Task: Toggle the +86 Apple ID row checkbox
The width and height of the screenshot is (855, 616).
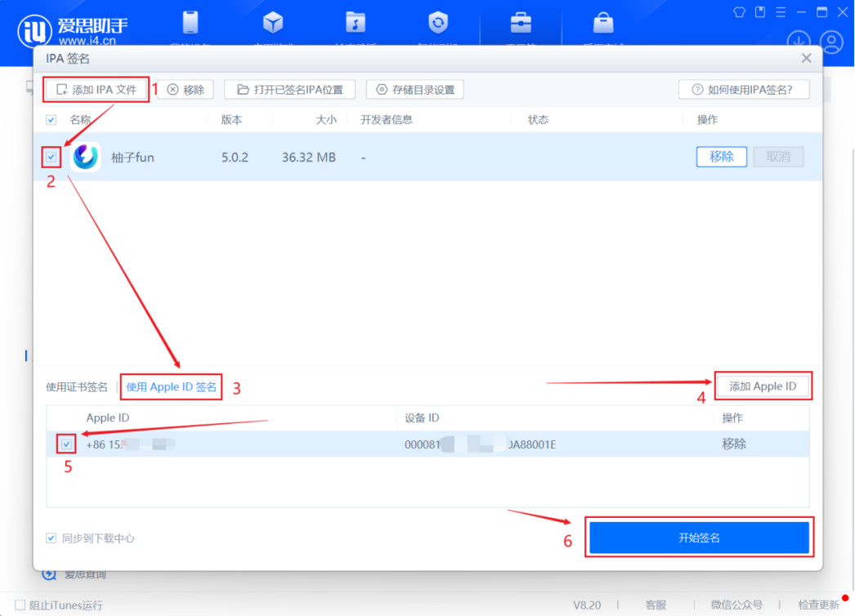Action: click(66, 444)
